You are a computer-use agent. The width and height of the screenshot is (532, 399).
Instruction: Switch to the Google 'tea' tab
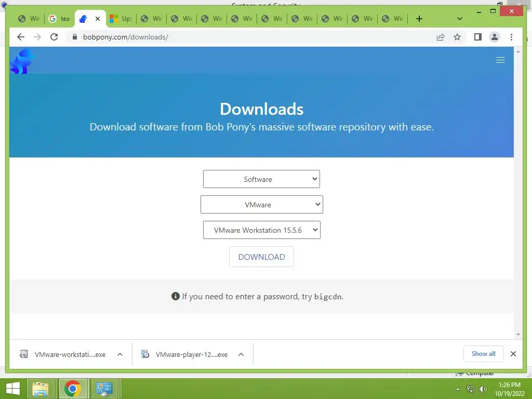(x=59, y=19)
